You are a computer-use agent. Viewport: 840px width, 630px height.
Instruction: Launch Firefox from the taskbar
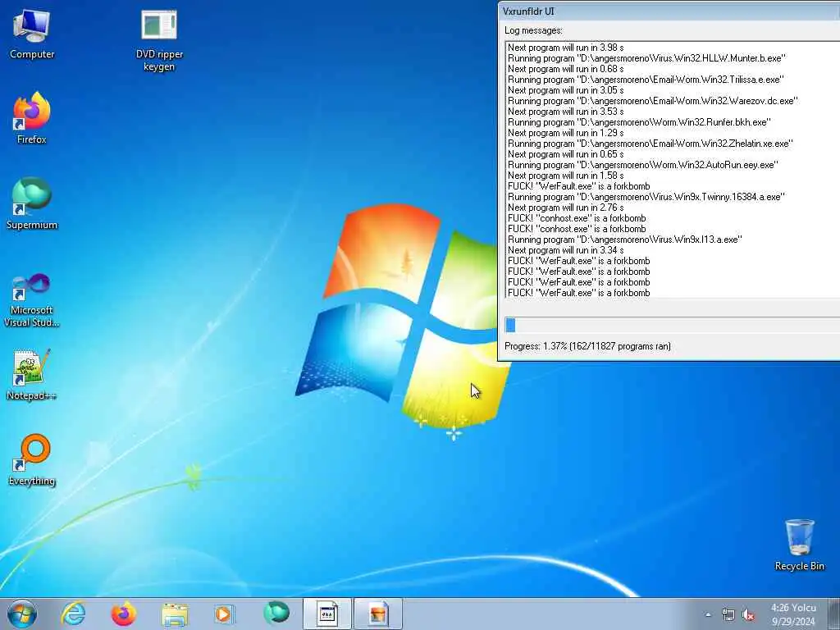tap(123, 614)
